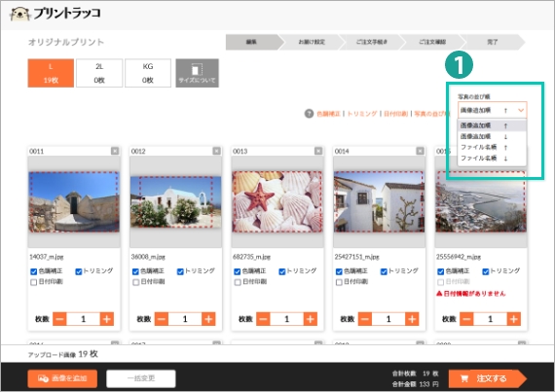This screenshot has height=392, width=555.
Task: Toggle 色調補正 for 36008_m.jpg
Action: pos(135,271)
